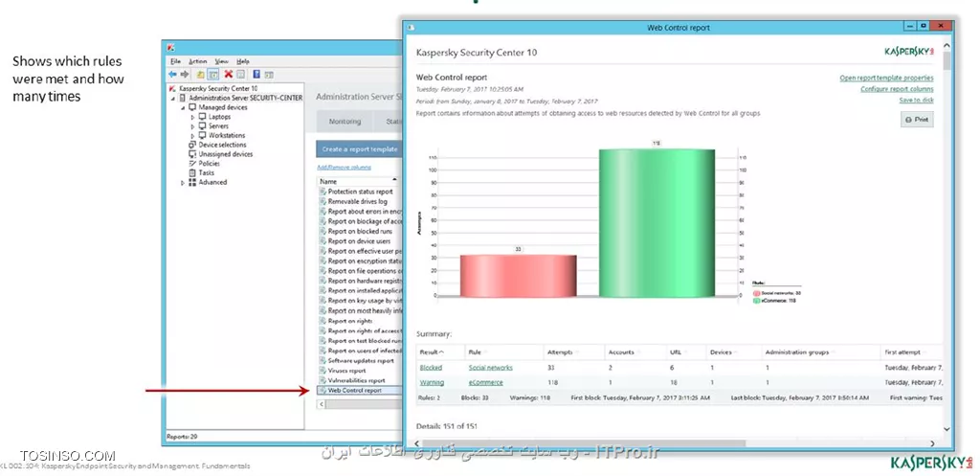Open the eCommerce rule link
The image size is (980, 476).
click(485, 382)
